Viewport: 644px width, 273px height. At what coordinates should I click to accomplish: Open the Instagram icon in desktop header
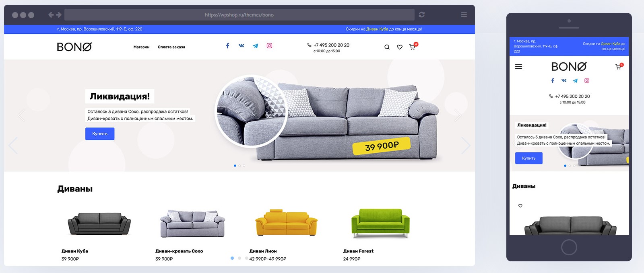(x=269, y=46)
